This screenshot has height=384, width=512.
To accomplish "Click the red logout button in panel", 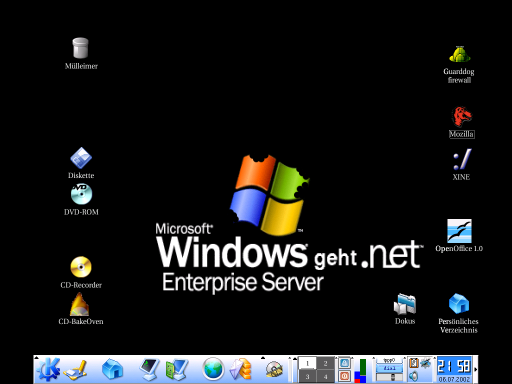I will tap(344, 376).
